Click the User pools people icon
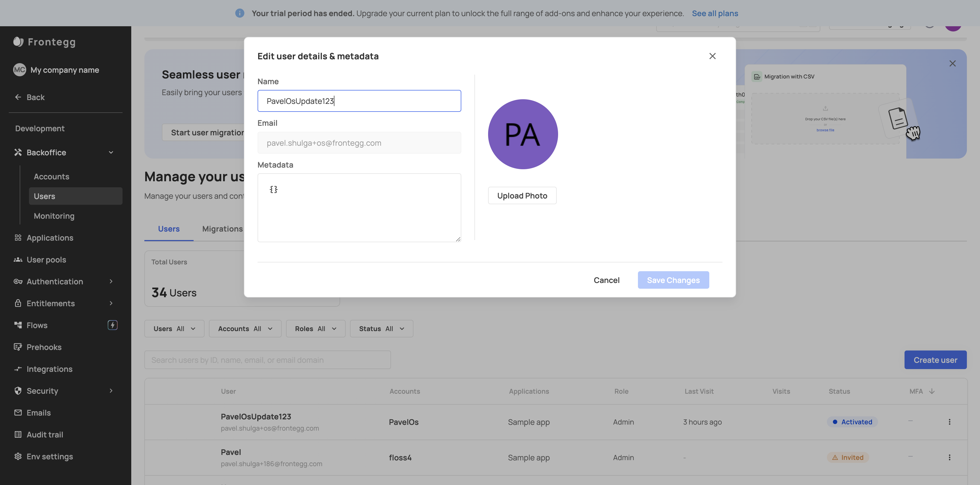The height and width of the screenshot is (485, 980). coord(18,259)
